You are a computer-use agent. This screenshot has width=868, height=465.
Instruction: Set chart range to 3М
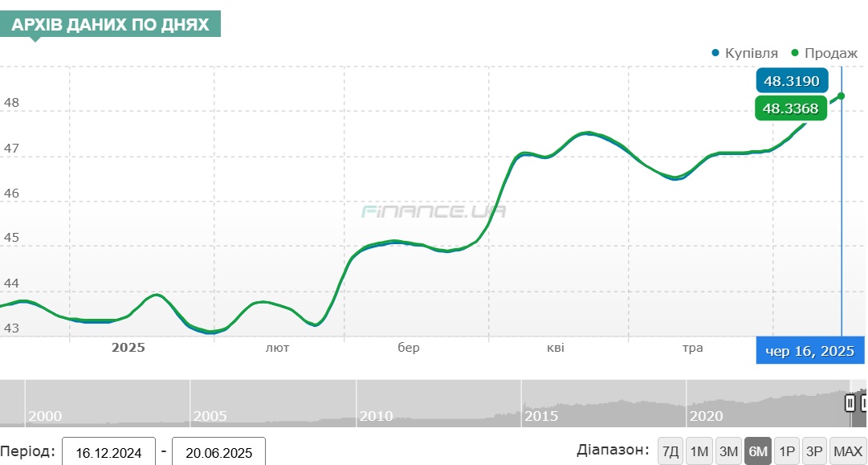click(x=728, y=451)
